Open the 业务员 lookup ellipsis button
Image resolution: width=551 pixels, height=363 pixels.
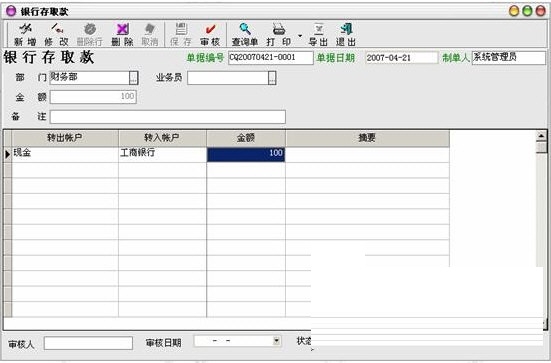[x=272, y=78]
